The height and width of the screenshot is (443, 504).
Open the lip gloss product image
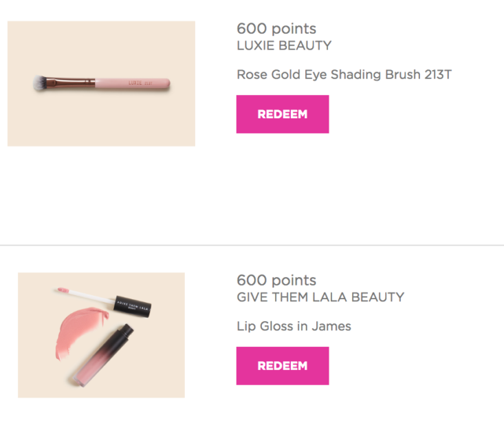click(x=101, y=335)
